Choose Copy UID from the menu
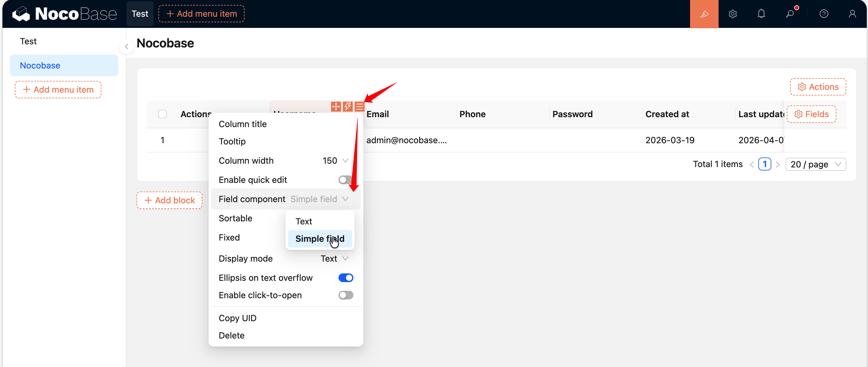Screen dimensions: 868x367 tap(237, 318)
